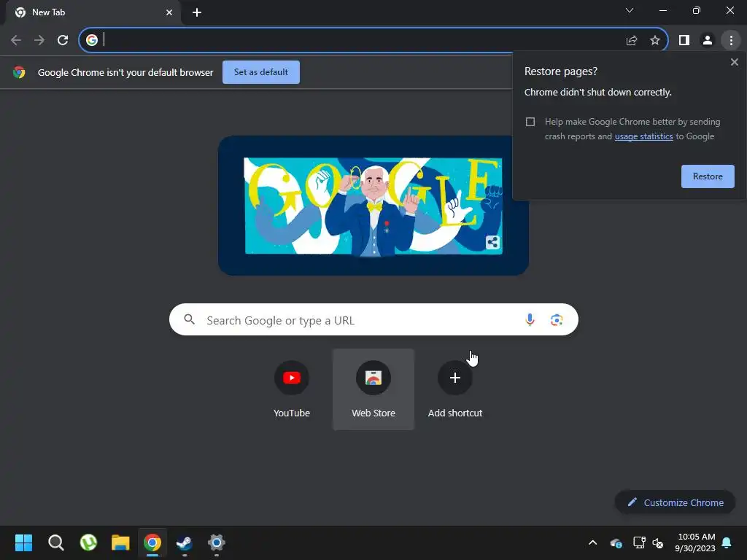Open Steam from taskbar

tap(185, 542)
